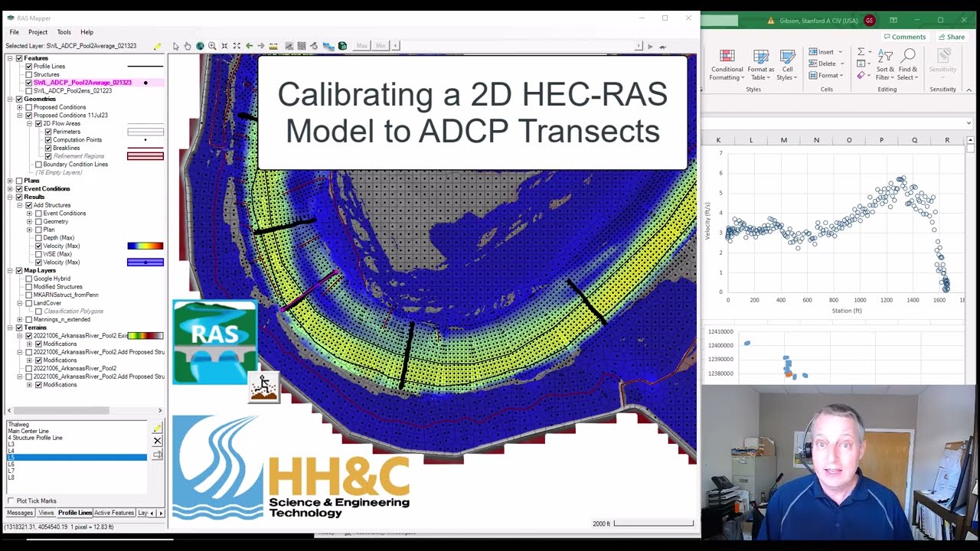This screenshot has height=551, width=980.
Task: Click the warning triangle icon in Excel title bar
Action: [x=770, y=21]
